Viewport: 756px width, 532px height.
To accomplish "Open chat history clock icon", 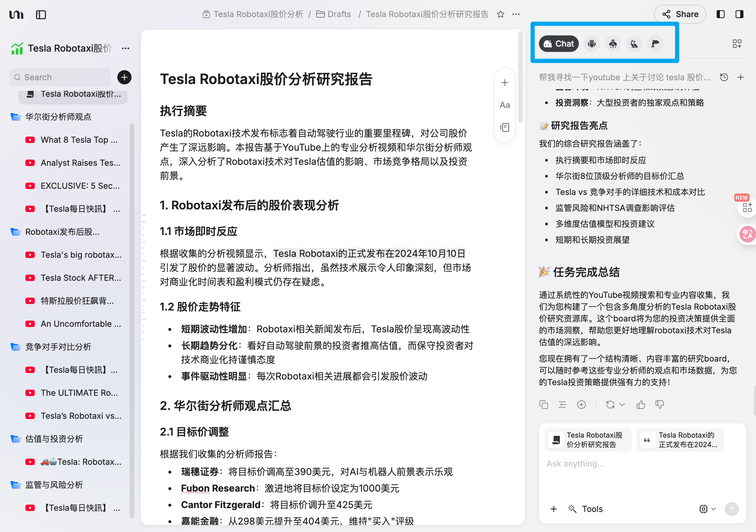I will click(x=724, y=78).
